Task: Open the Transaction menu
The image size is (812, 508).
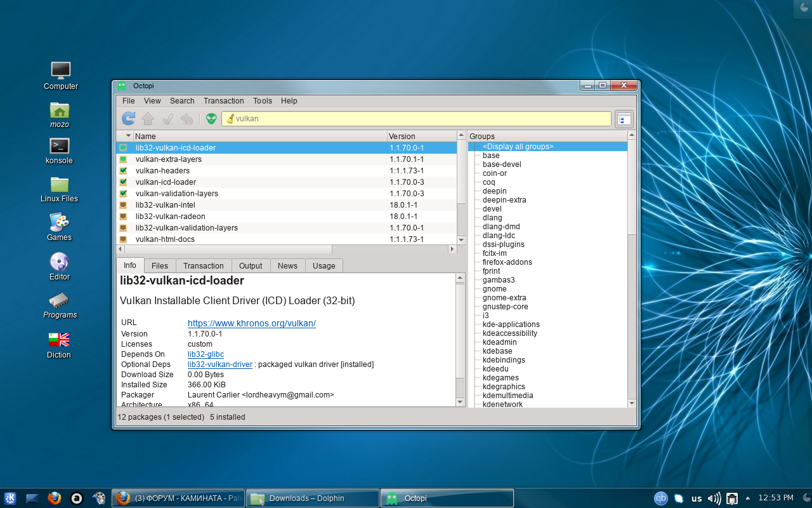Action: coord(224,101)
